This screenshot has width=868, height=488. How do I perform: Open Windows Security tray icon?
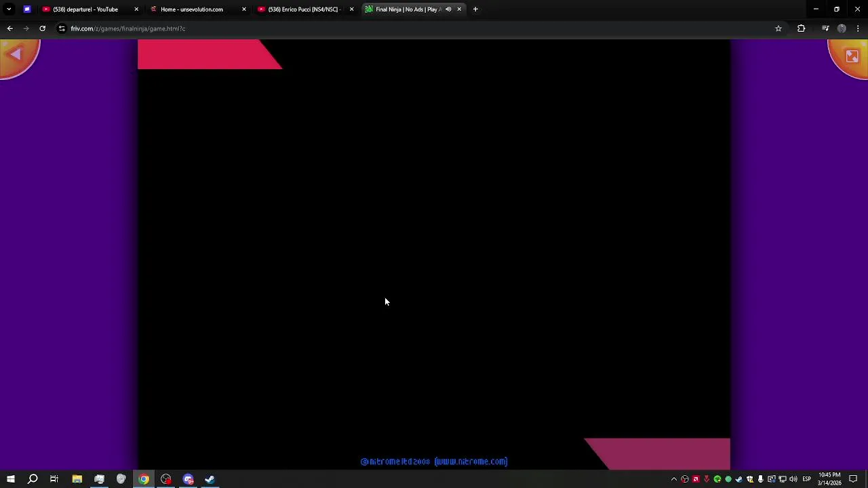750,479
